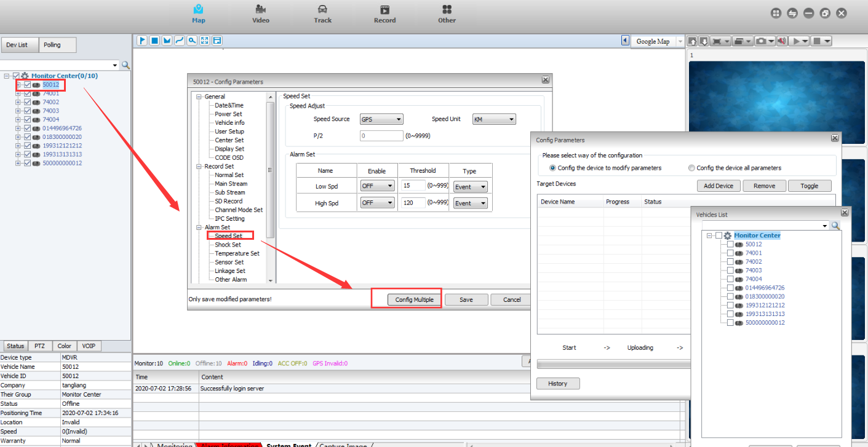
Task: Click the collapse map arrow beside Google Map
Action: [626, 41]
